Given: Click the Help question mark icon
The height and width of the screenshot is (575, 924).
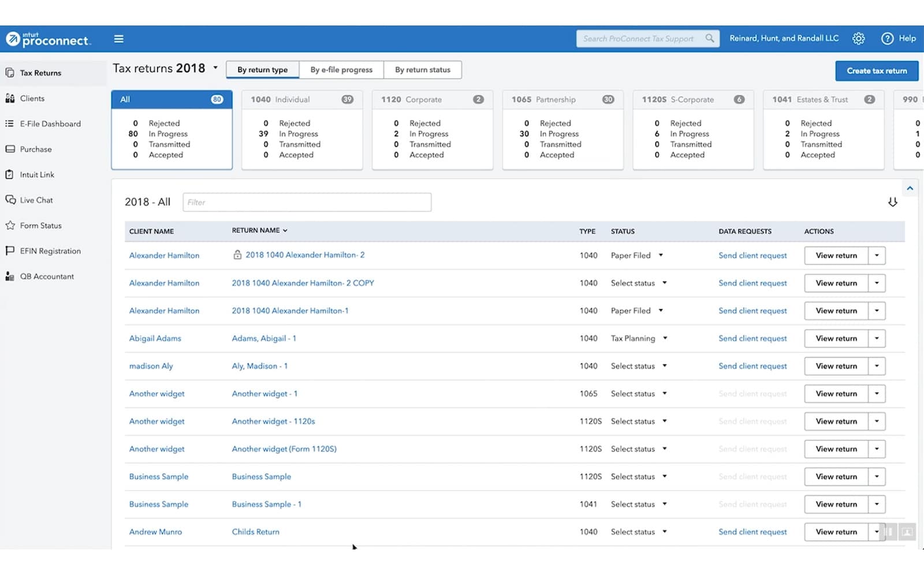Looking at the screenshot, I should [887, 38].
